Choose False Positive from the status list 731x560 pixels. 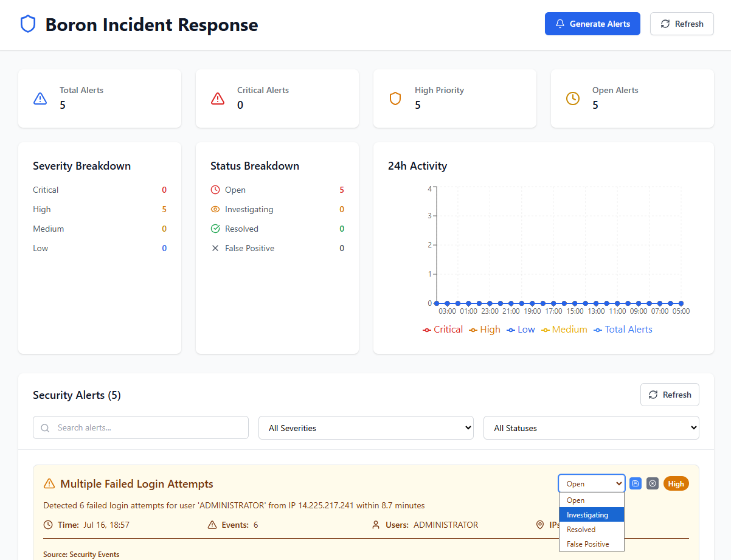(x=592, y=544)
